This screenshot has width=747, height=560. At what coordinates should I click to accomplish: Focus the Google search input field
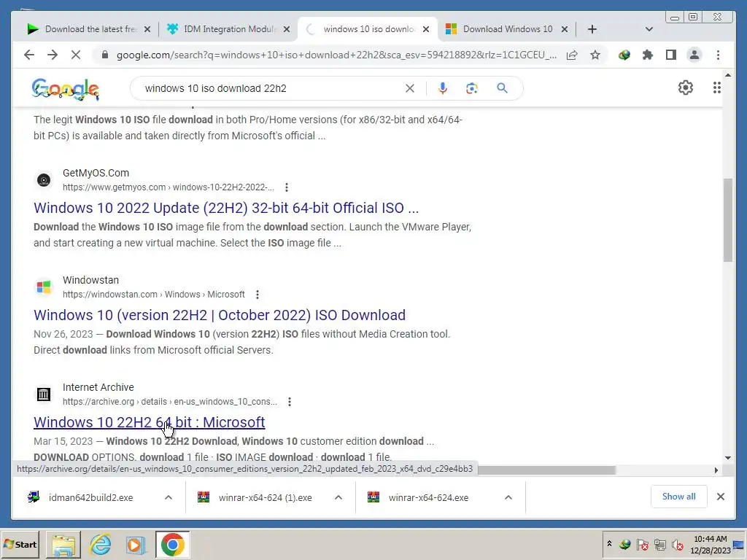[x=271, y=88]
